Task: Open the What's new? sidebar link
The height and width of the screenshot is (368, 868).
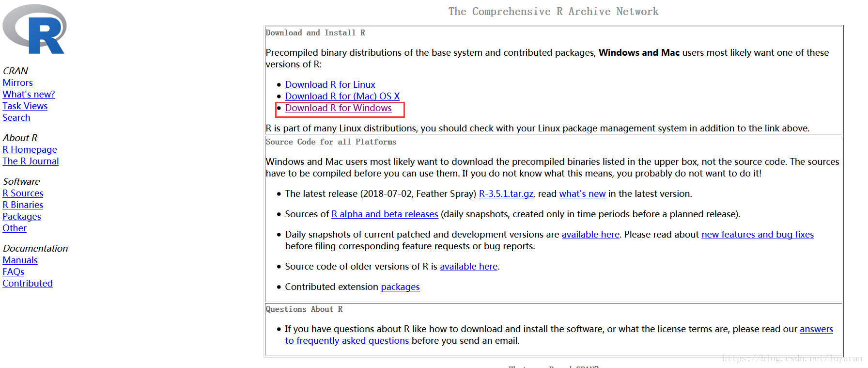Action: 29,95
